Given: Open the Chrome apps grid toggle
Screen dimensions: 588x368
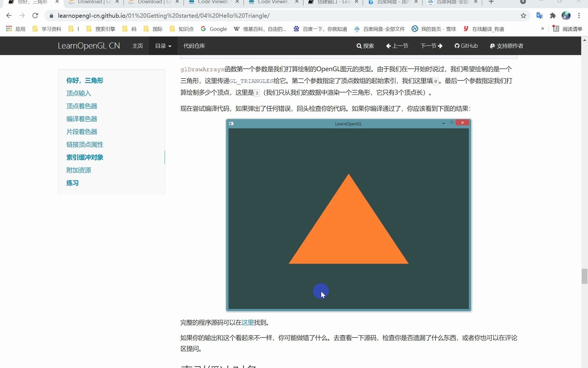Looking at the screenshot, I should [9, 29].
